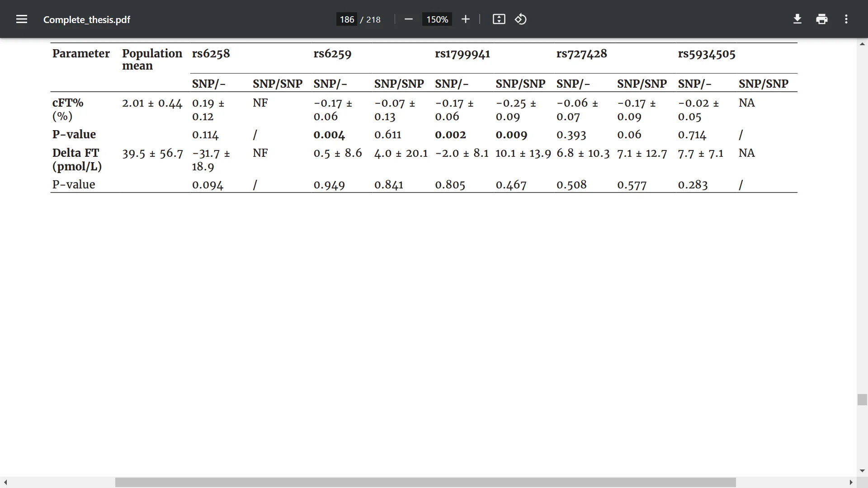This screenshot has width=868, height=488.
Task: Select the rs6258 column header
Action: coord(211,53)
